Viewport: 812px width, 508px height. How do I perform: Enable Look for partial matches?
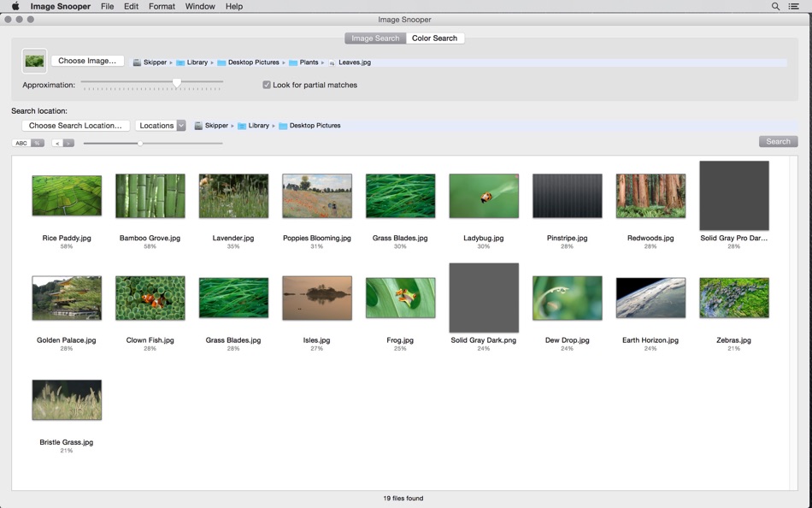click(x=266, y=84)
